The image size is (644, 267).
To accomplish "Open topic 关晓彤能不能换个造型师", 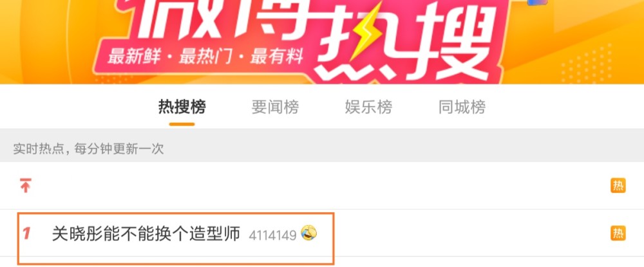I will click(x=146, y=234).
